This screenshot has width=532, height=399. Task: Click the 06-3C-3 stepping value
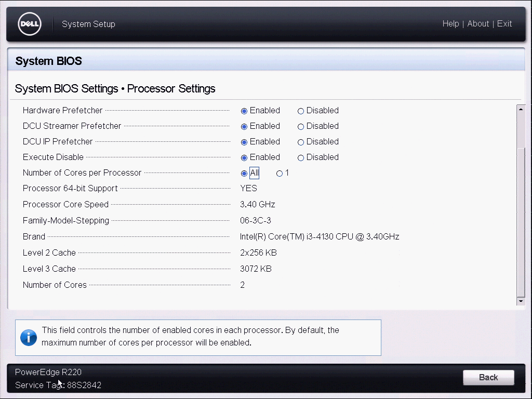pos(256,220)
